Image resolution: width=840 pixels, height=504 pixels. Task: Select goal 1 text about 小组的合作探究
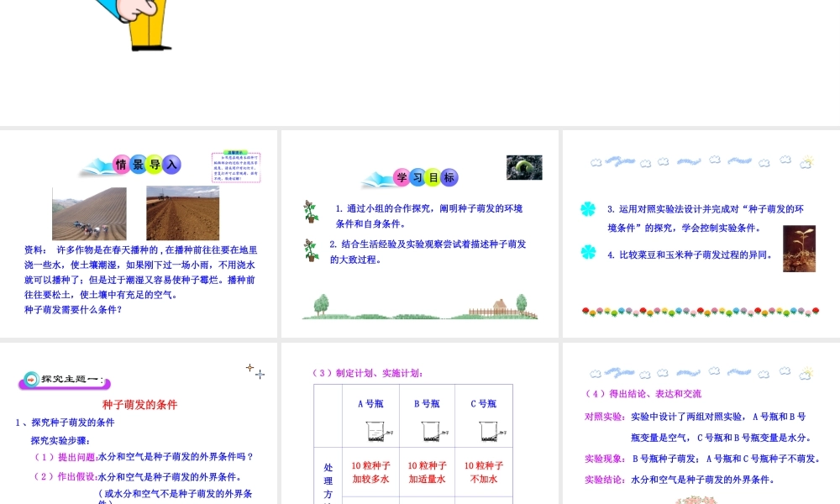coord(429,216)
